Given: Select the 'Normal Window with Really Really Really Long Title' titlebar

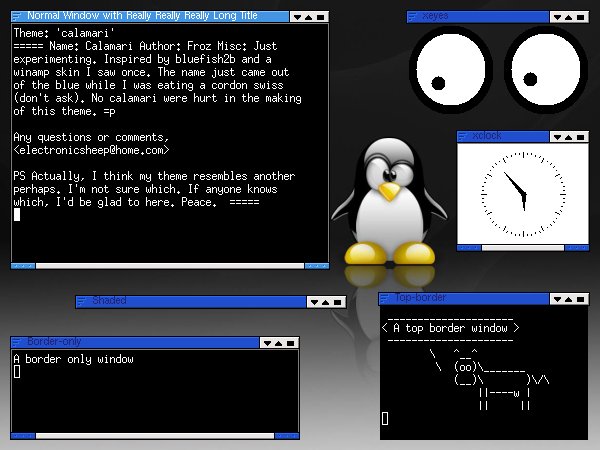Looking at the screenshot, I should 142,16.
